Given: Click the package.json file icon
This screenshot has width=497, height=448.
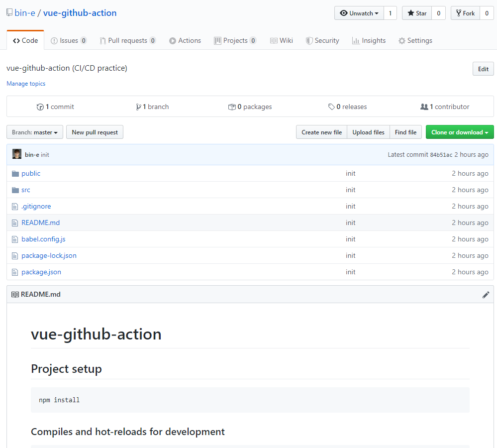Looking at the screenshot, I should coord(15,272).
